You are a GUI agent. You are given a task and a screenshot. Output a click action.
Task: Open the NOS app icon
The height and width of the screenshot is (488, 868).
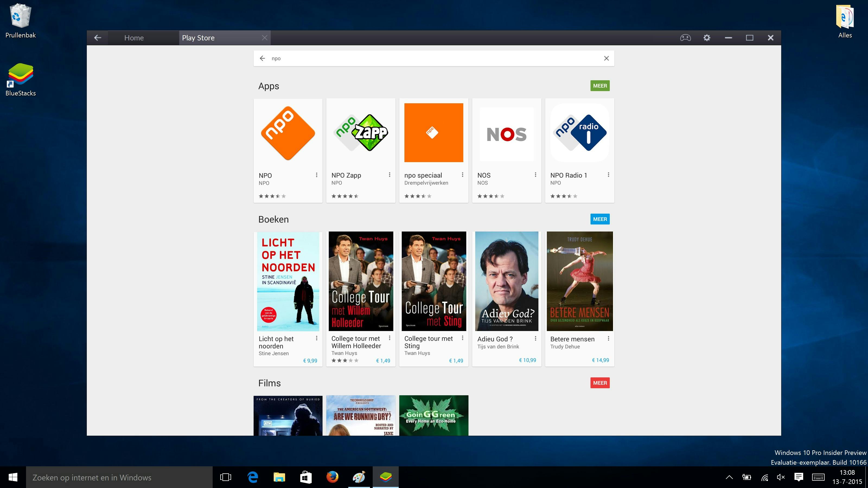tap(506, 134)
